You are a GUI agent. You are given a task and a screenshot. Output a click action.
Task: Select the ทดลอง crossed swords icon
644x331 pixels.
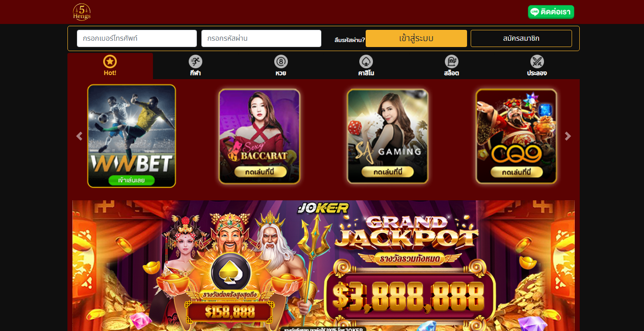(x=537, y=61)
